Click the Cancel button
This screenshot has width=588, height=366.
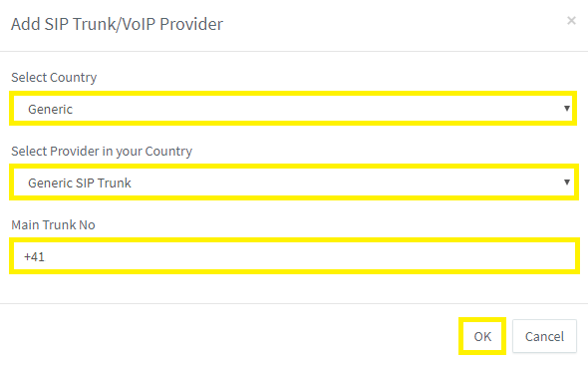544,336
